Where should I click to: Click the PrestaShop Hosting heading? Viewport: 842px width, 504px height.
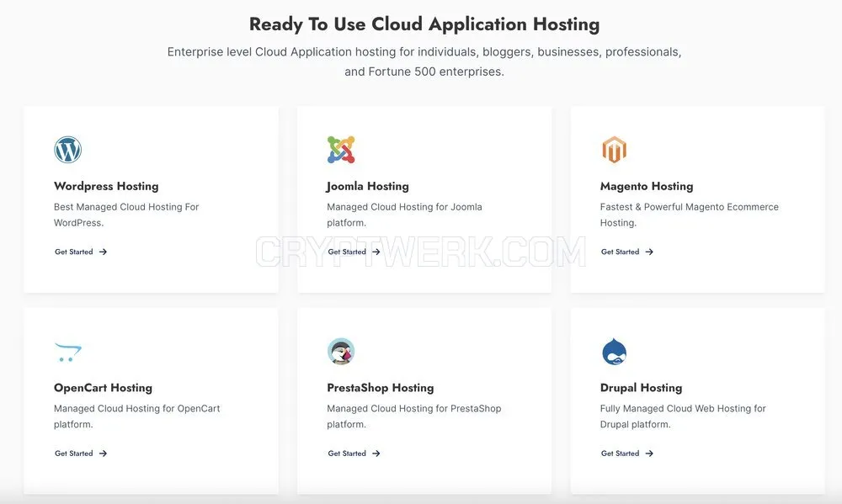(381, 388)
